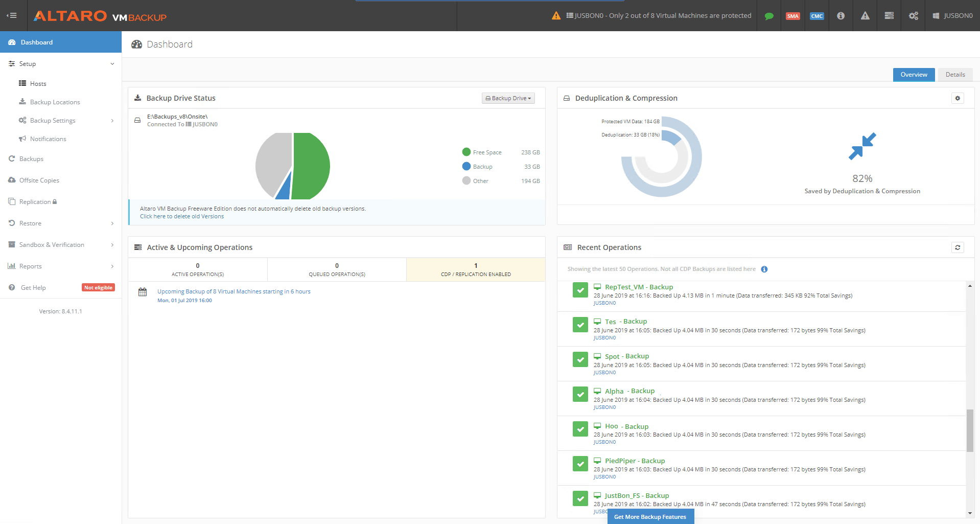980x524 pixels.
Task: Open the RepTest_VM - Backup operation
Action: coord(639,287)
